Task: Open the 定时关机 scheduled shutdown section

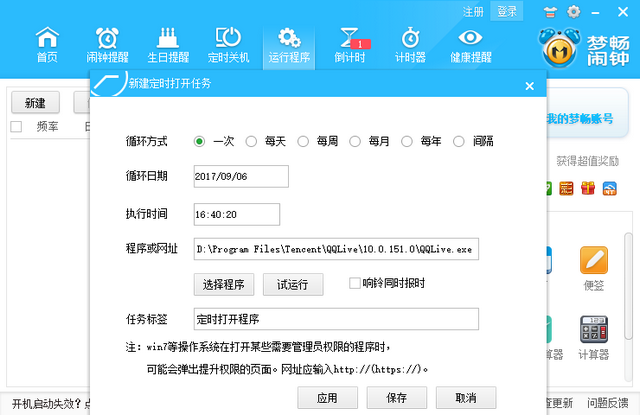Action: pyautogui.click(x=229, y=44)
